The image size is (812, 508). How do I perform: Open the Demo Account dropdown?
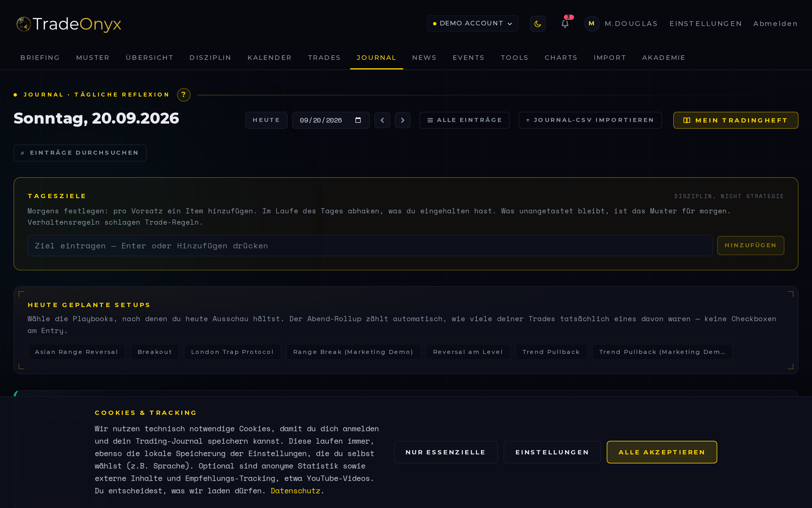click(473, 23)
